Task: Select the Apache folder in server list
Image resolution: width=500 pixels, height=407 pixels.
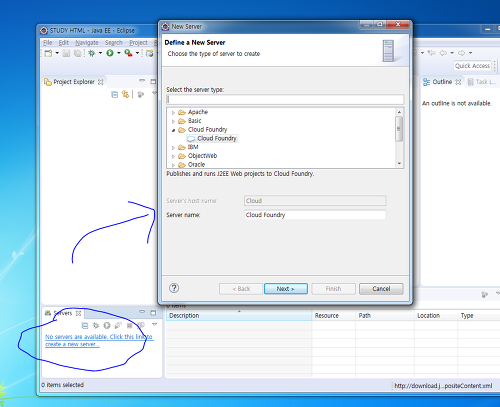Action: (198, 112)
